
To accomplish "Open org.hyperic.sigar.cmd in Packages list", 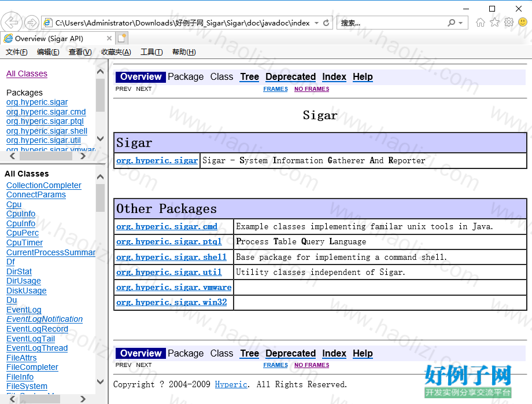I will 46,112.
